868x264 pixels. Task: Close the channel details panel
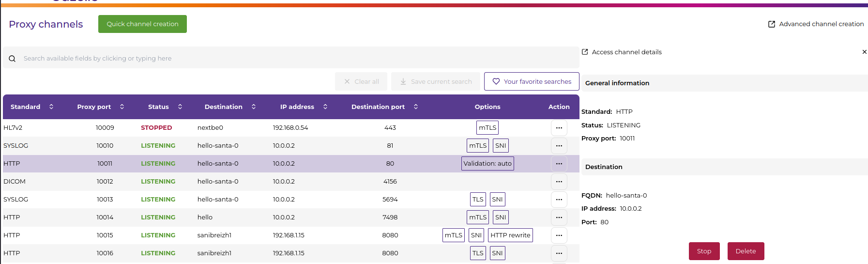(x=864, y=52)
